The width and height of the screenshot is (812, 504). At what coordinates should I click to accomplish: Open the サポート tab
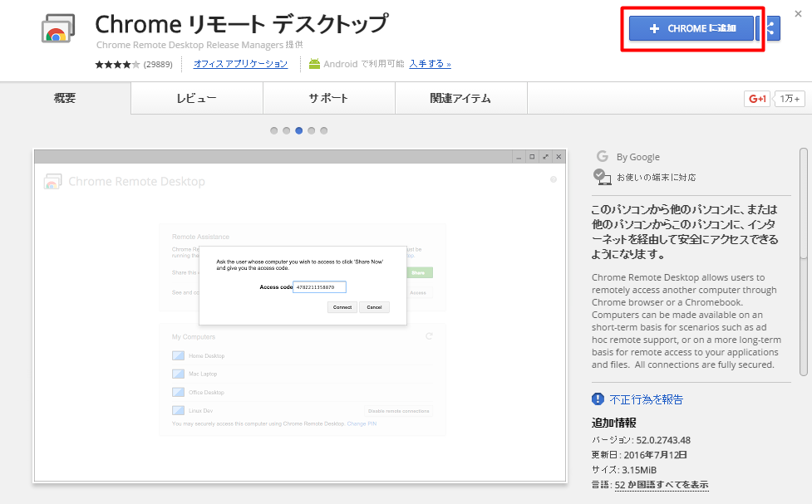coord(329,98)
